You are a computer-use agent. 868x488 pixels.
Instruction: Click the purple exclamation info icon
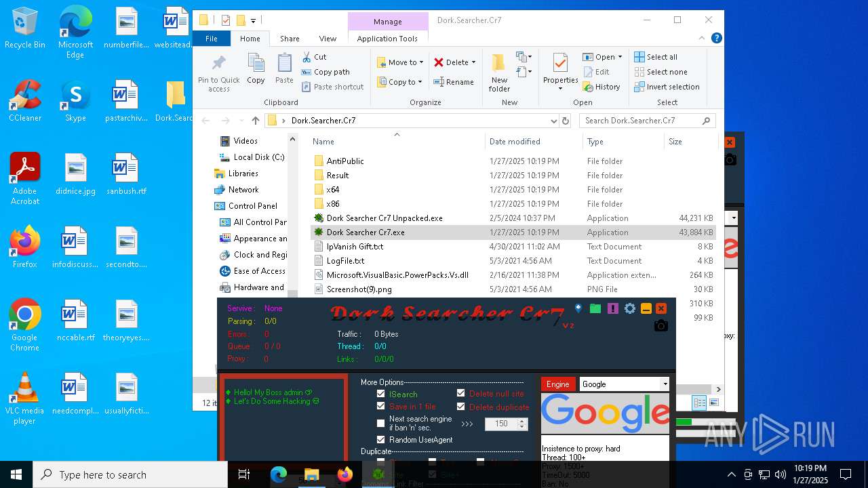coord(613,308)
